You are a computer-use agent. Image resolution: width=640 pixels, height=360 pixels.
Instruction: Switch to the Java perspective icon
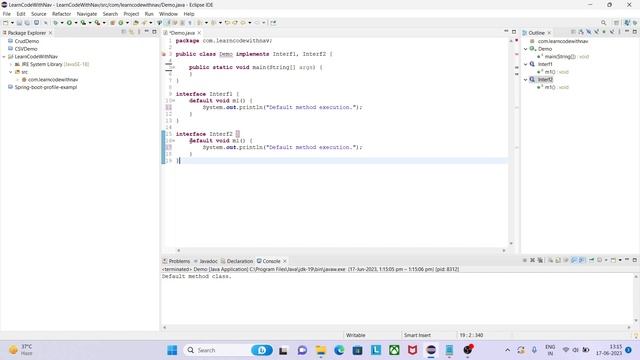[627, 23]
